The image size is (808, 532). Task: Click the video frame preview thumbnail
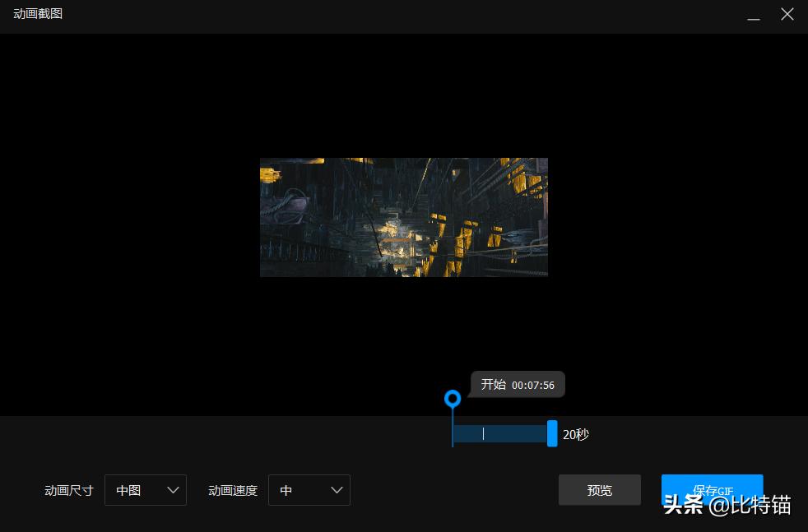(x=403, y=217)
